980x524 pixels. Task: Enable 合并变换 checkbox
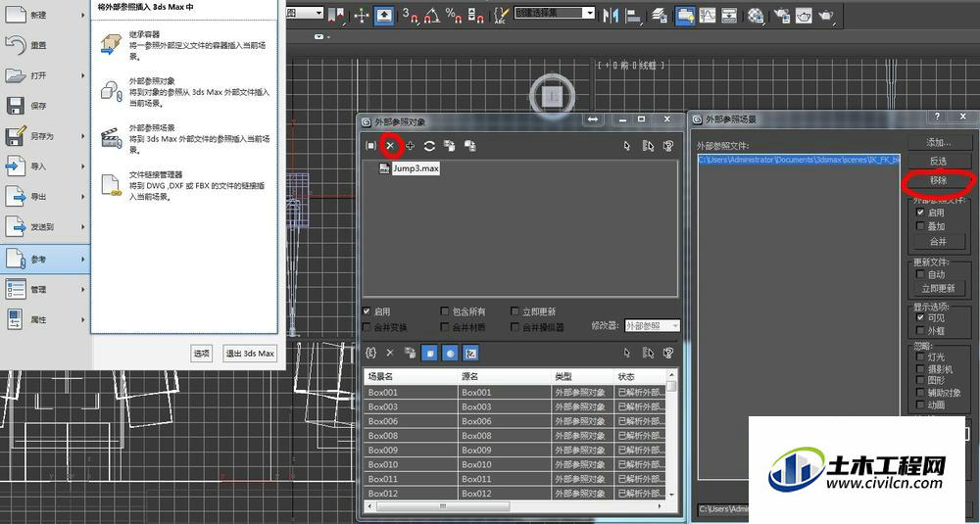[x=367, y=326]
